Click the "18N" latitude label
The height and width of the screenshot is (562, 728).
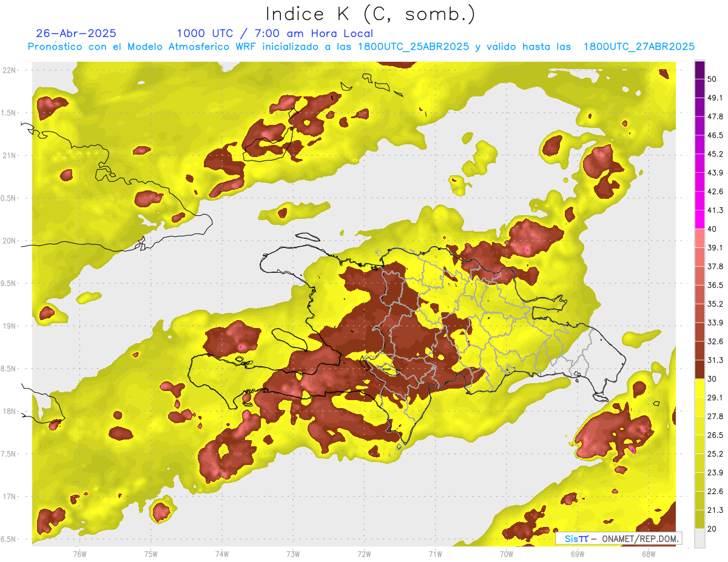(9, 411)
